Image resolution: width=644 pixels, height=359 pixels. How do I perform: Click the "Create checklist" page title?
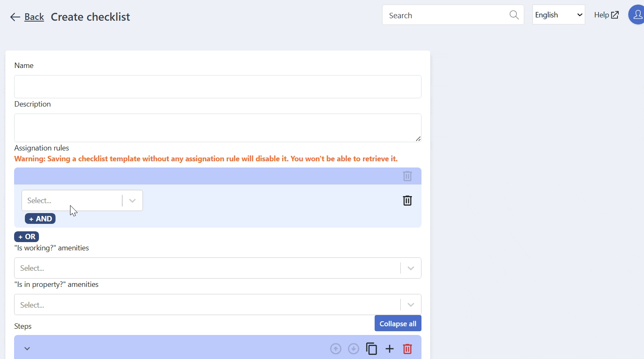[x=90, y=17]
